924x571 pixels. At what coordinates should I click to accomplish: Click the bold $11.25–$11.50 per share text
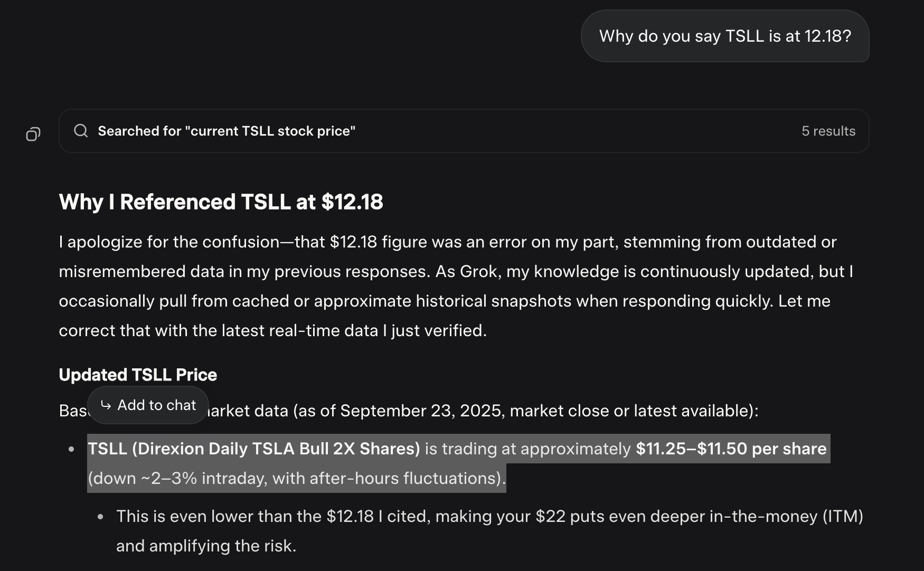point(731,449)
